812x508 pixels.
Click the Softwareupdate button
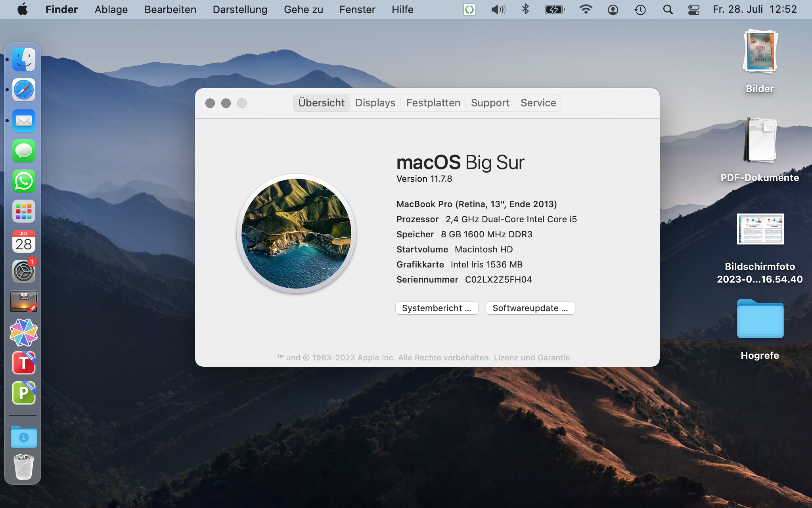pyautogui.click(x=530, y=308)
